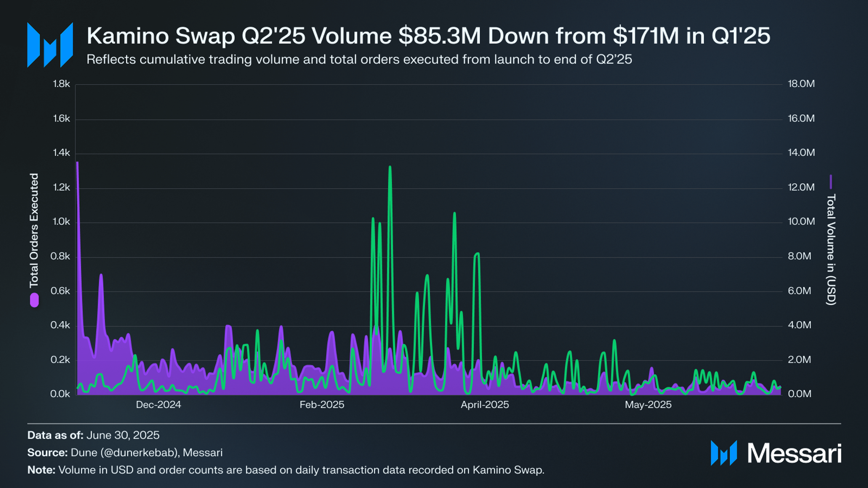This screenshot has height=488, width=868.
Task: Click the Total Volume in (USD) axis title
Action: [x=831, y=249]
